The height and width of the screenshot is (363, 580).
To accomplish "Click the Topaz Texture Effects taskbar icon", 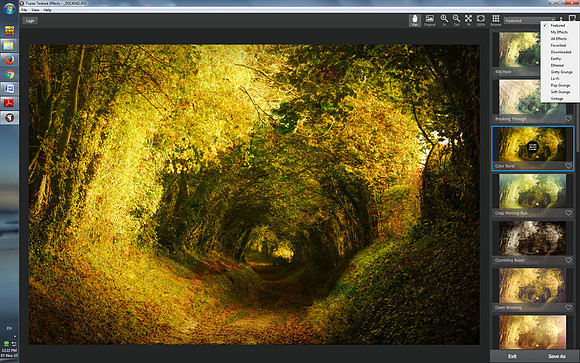I will pyautogui.click(x=9, y=118).
